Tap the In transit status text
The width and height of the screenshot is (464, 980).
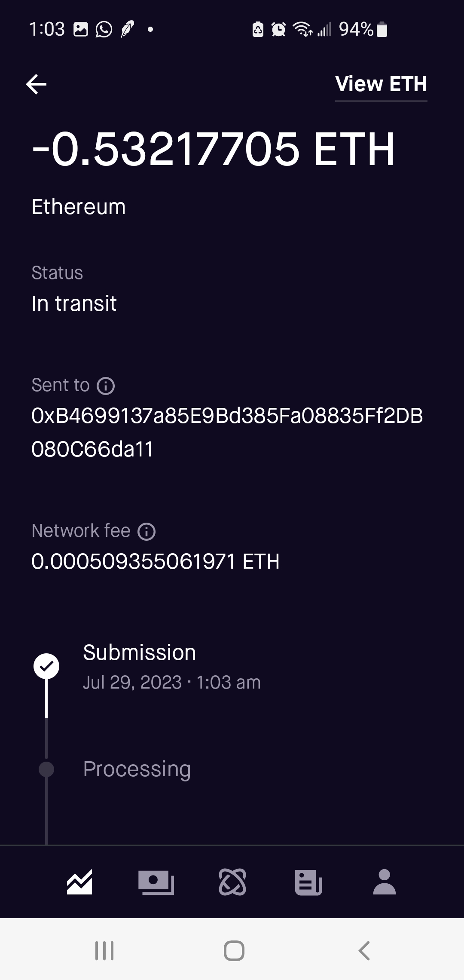point(74,304)
